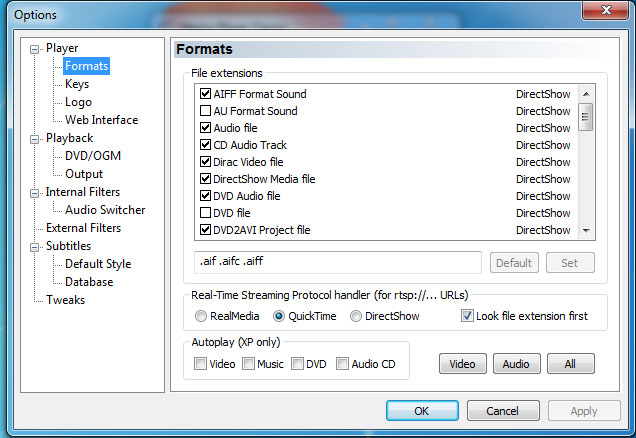Click the All association button
The image size is (636, 438).
tap(570, 364)
